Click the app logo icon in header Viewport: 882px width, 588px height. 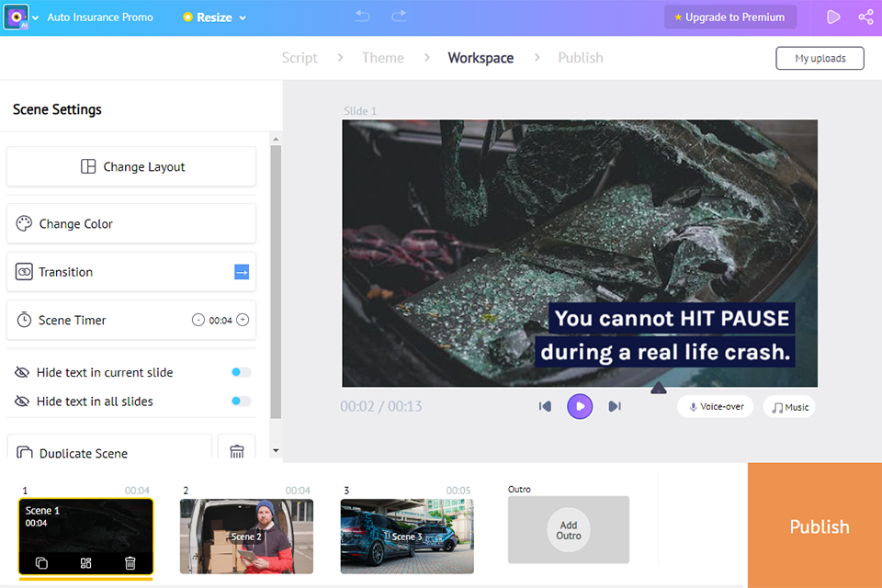point(17,17)
